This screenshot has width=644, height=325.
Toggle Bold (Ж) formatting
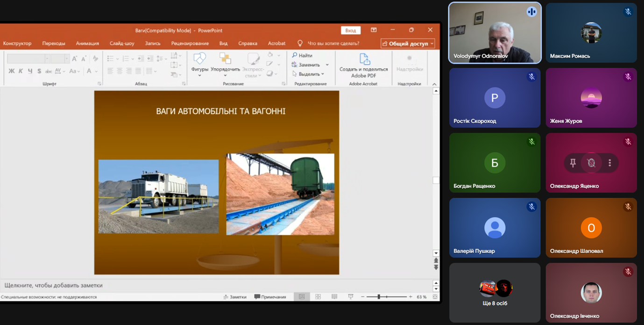click(12, 71)
